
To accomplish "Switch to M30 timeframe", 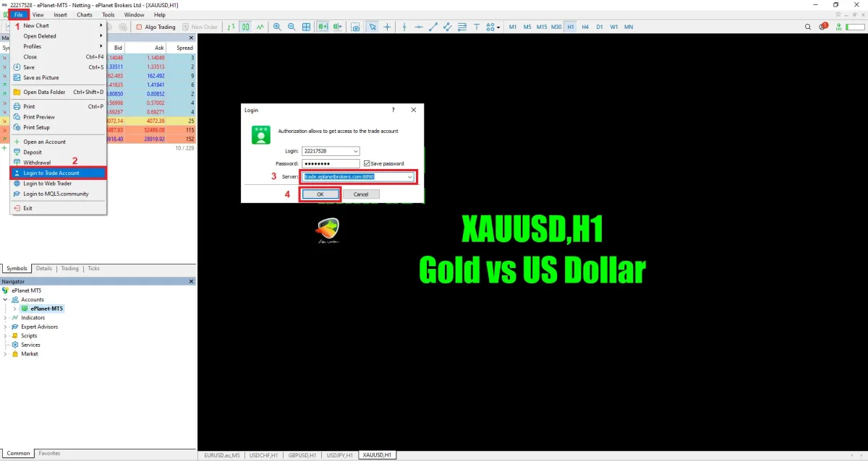I will coord(556,27).
